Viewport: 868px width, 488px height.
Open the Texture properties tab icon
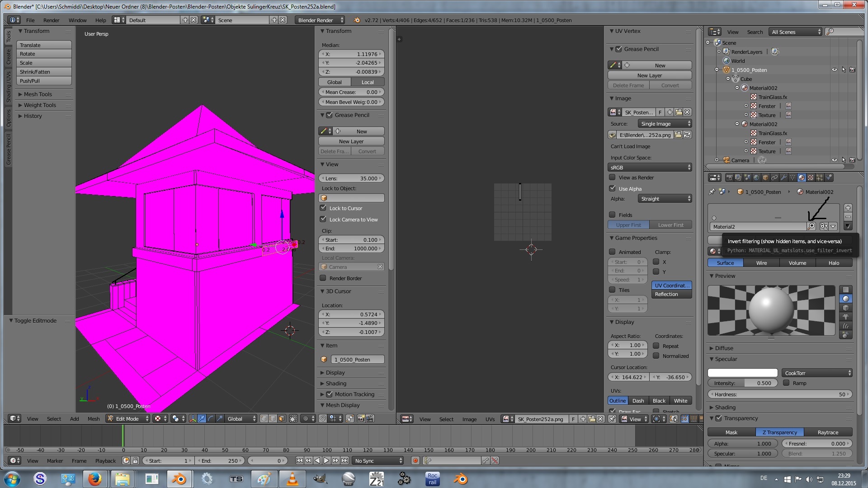[x=811, y=178]
